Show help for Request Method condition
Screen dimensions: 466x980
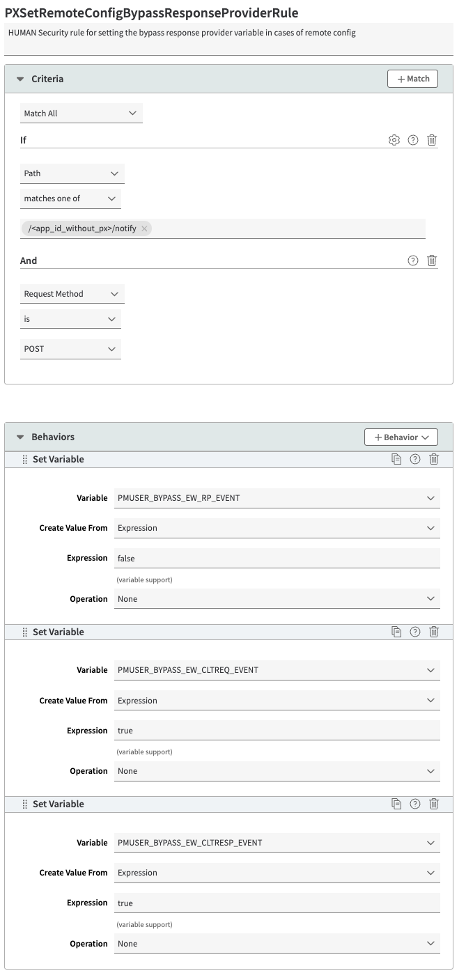click(x=413, y=260)
